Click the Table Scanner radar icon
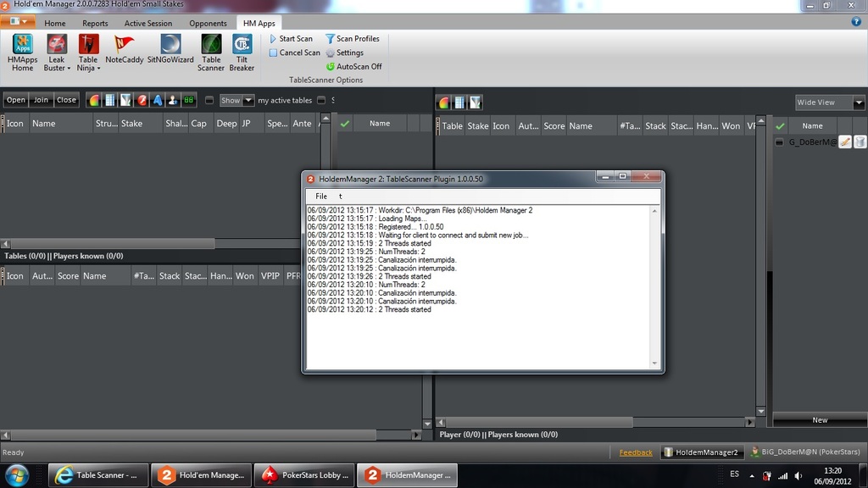 tap(211, 44)
